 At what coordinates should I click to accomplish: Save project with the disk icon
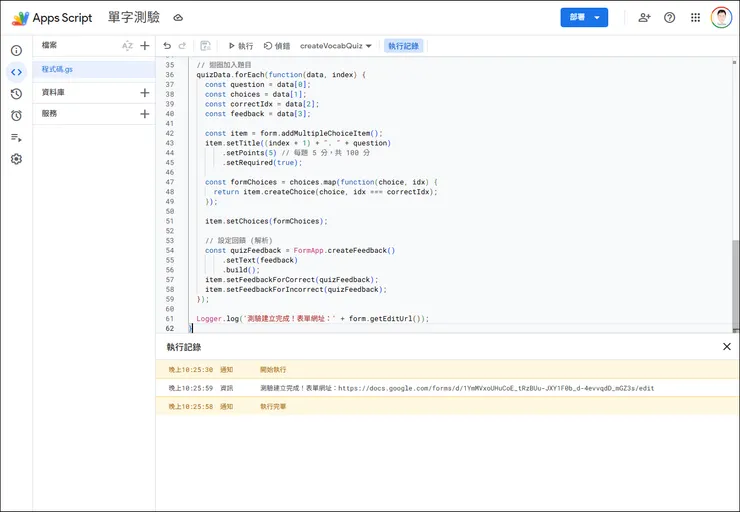coord(205,46)
